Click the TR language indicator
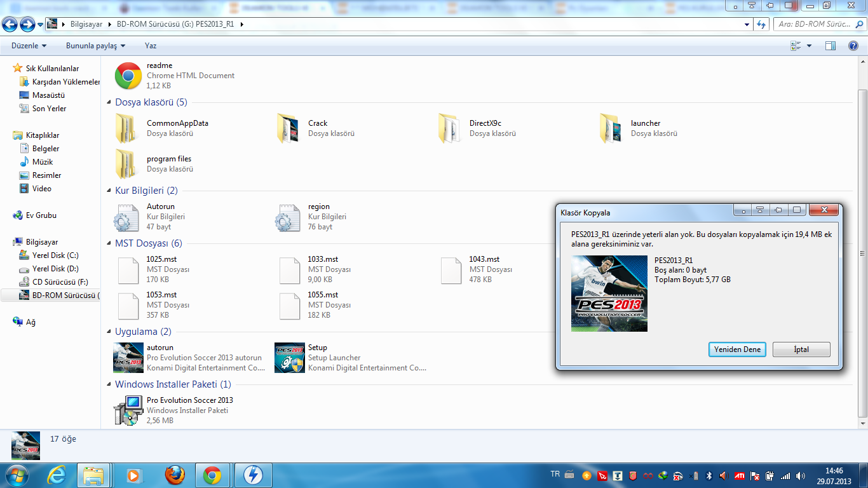The height and width of the screenshot is (488, 868). (555, 474)
